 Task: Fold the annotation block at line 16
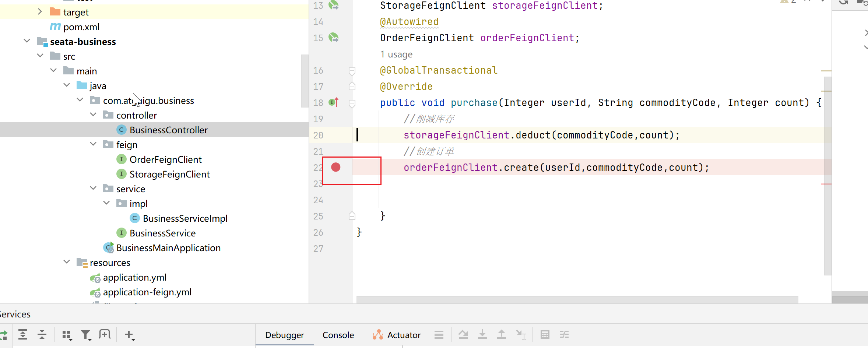coord(352,70)
